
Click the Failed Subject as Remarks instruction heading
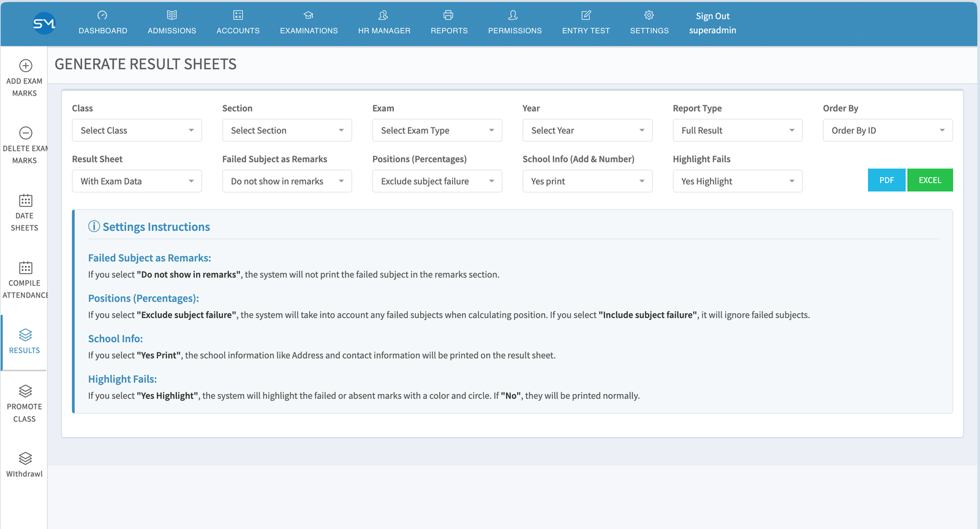click(x=149, y=258)
